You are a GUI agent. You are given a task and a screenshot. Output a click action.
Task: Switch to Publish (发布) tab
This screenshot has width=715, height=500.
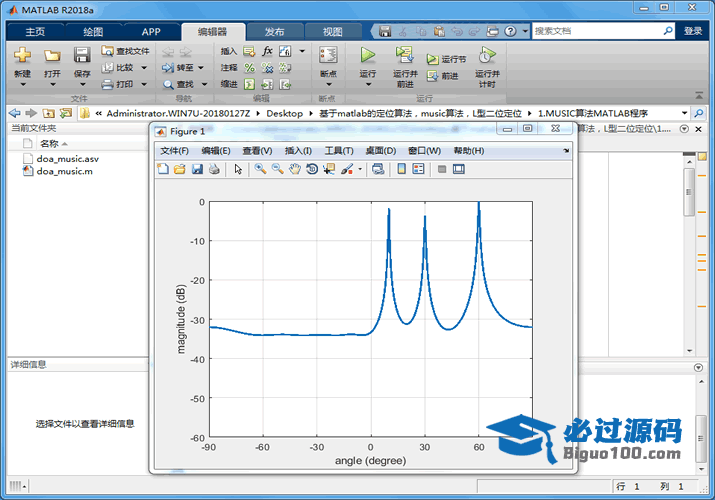[274, 31]
